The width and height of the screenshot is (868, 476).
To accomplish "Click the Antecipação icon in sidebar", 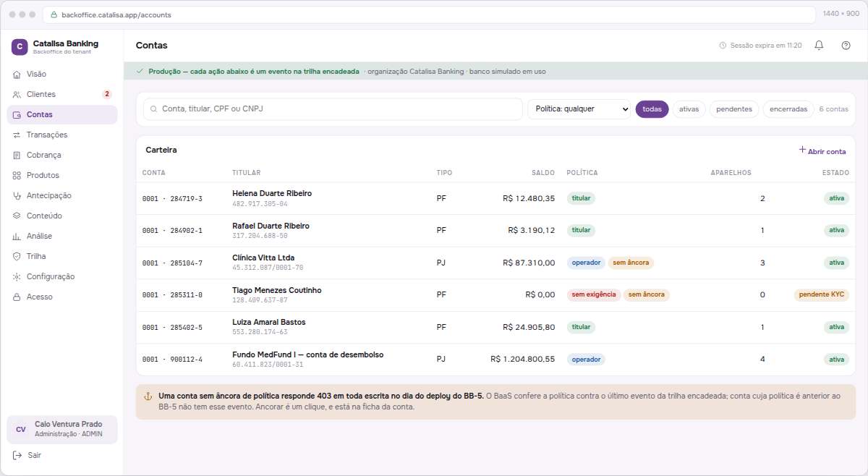I will [17, 196].
